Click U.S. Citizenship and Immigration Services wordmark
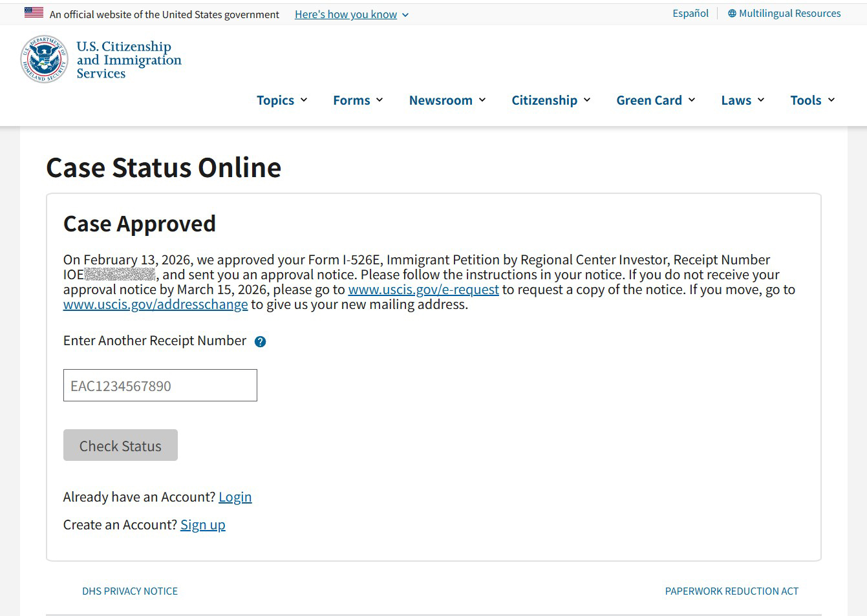This screenshot has width=867, height=616. click(129, 60)
